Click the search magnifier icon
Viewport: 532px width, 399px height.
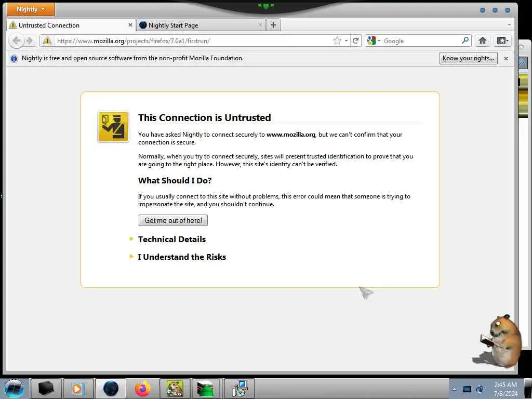click(465, 41)
